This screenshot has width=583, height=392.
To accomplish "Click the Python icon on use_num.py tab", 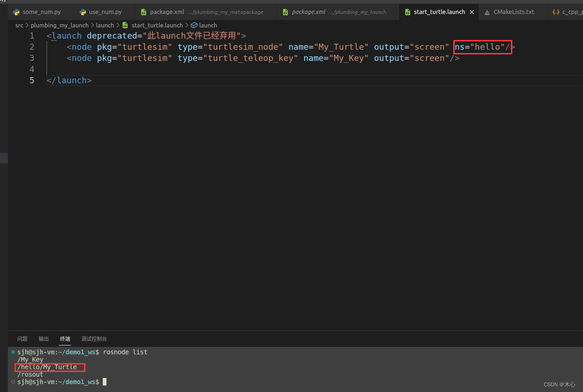I will (83, 12).
